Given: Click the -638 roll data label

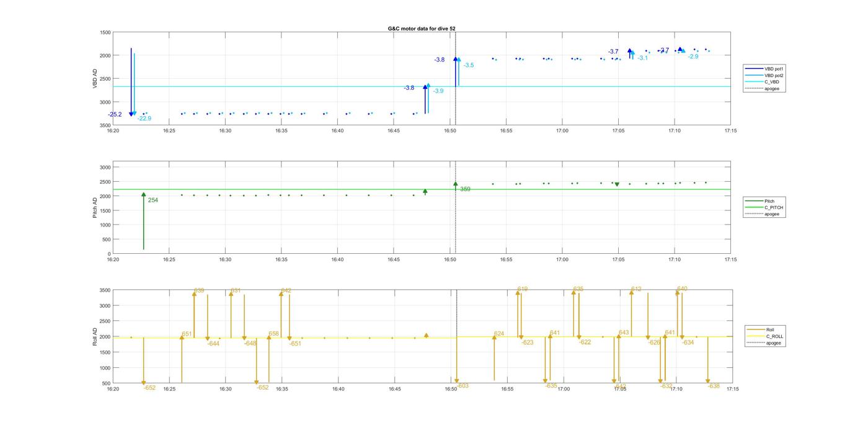Looking at the screenshot, I should (714, 386).
